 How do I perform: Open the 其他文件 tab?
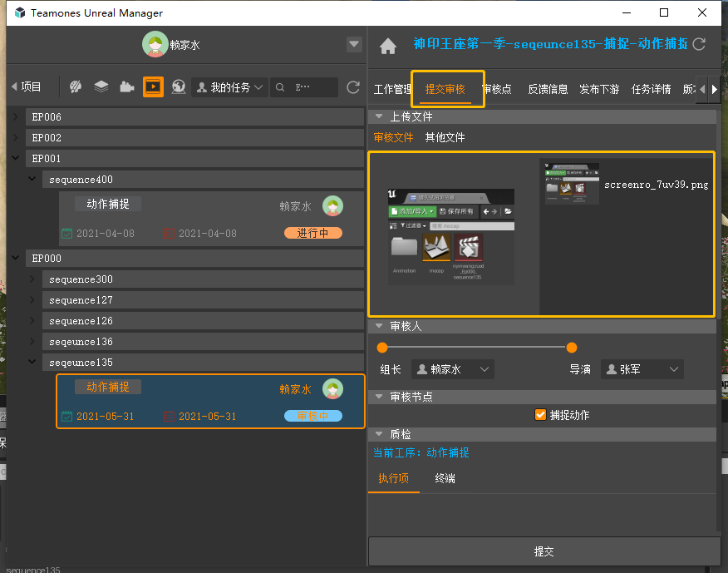pyautogui.click(x=445, y=137)
